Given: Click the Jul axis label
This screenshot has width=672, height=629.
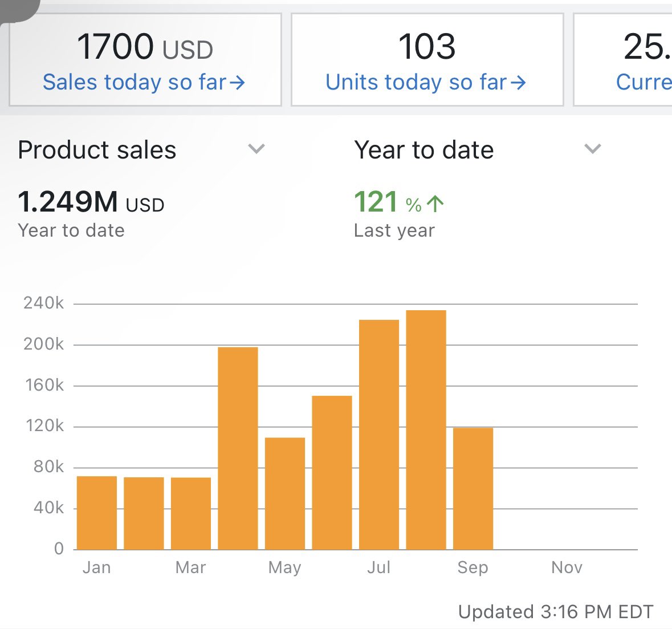Looking at the screenshot, I should (x=379, y=567).
